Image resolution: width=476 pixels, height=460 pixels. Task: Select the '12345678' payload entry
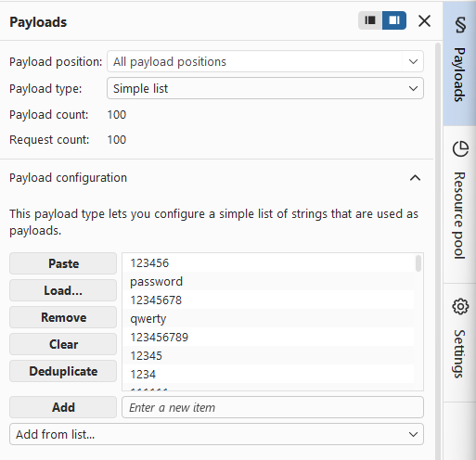point(268,300)
